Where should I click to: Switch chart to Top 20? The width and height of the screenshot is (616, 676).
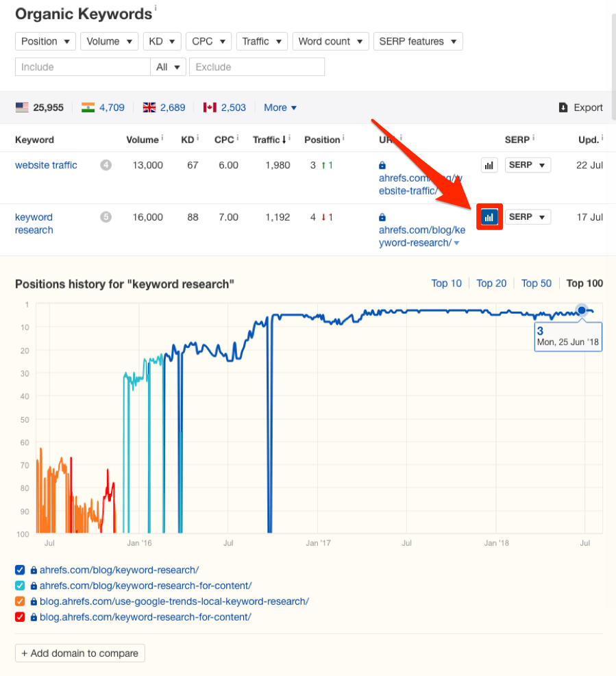point(491,284)
